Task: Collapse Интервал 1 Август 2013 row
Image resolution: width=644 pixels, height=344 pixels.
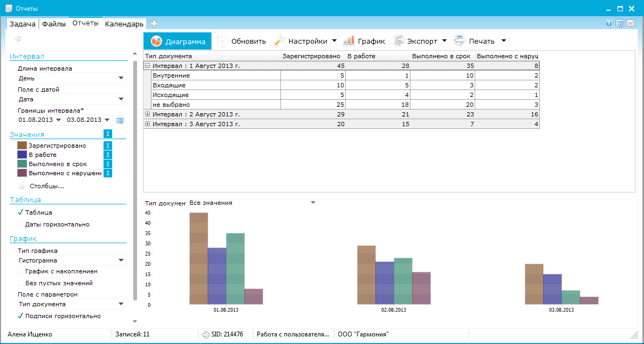Action: [x=147, y=66]
